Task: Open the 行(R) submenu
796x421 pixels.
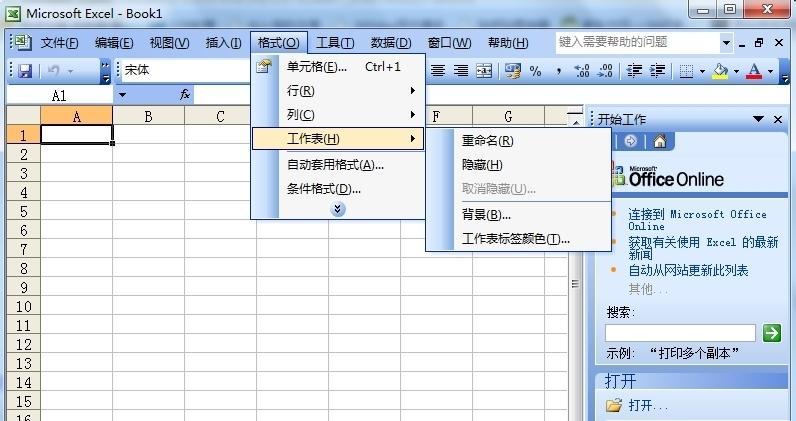Action: click(338, 91)
